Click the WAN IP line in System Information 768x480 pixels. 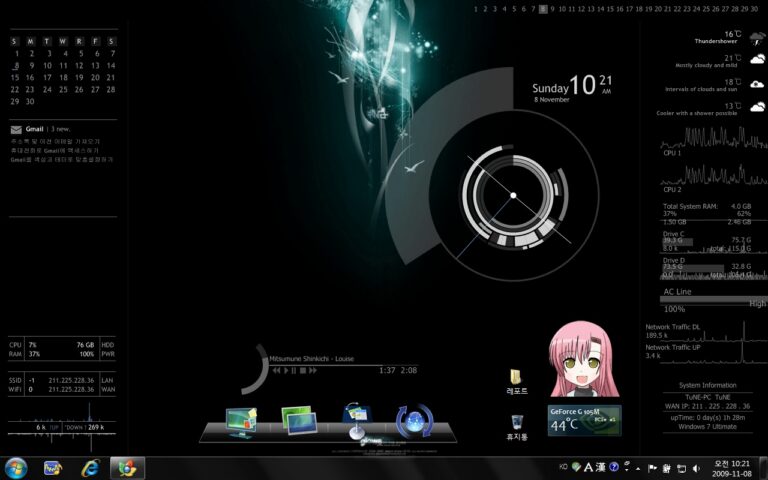pyautogui.click(x=707, y=406)
